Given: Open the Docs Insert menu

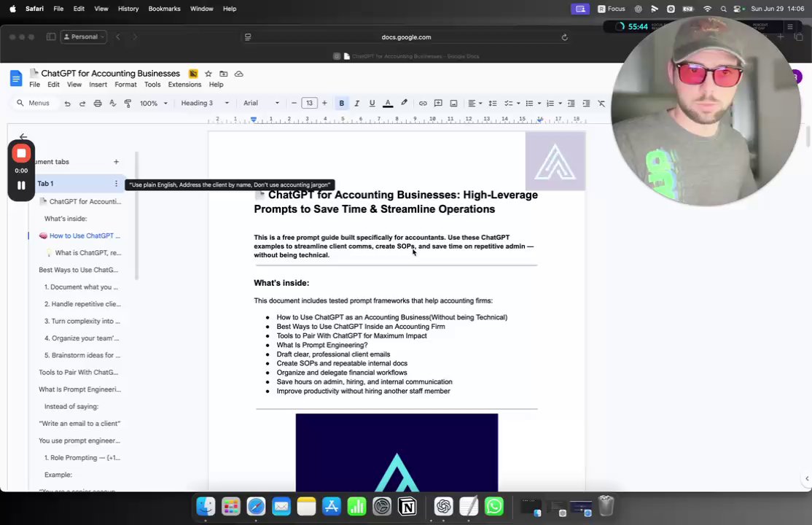Looking at the screenshot, I should 98,85.
